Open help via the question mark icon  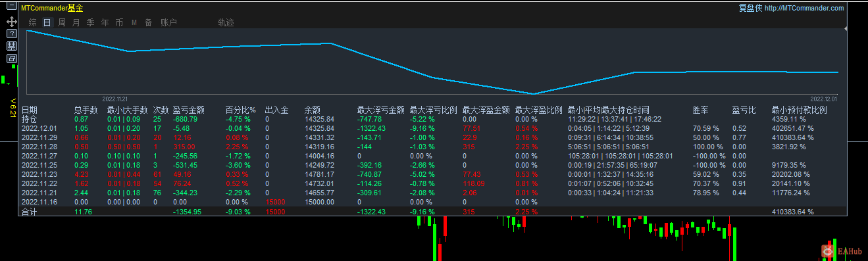coord(12,34)
